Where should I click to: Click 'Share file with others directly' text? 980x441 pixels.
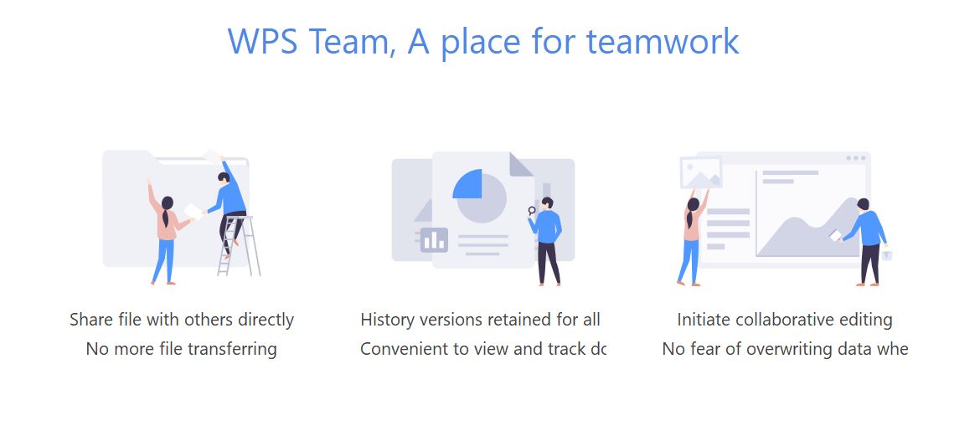pos(181,319)
